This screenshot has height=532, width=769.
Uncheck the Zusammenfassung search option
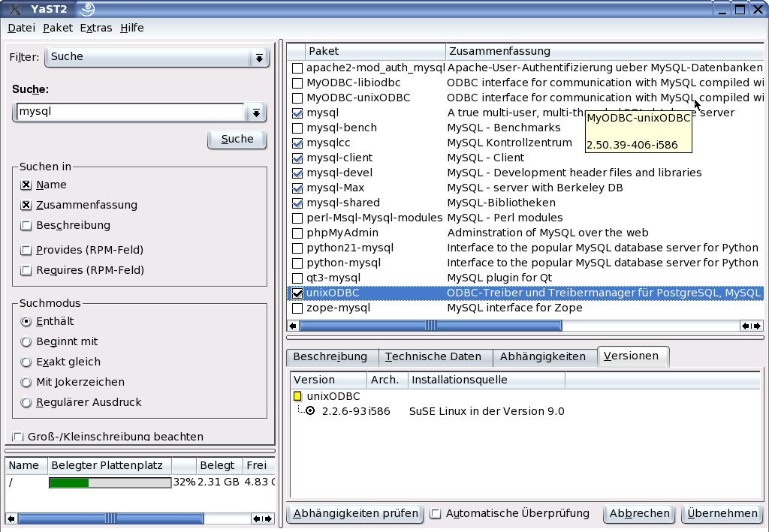[x=26, y=206]
